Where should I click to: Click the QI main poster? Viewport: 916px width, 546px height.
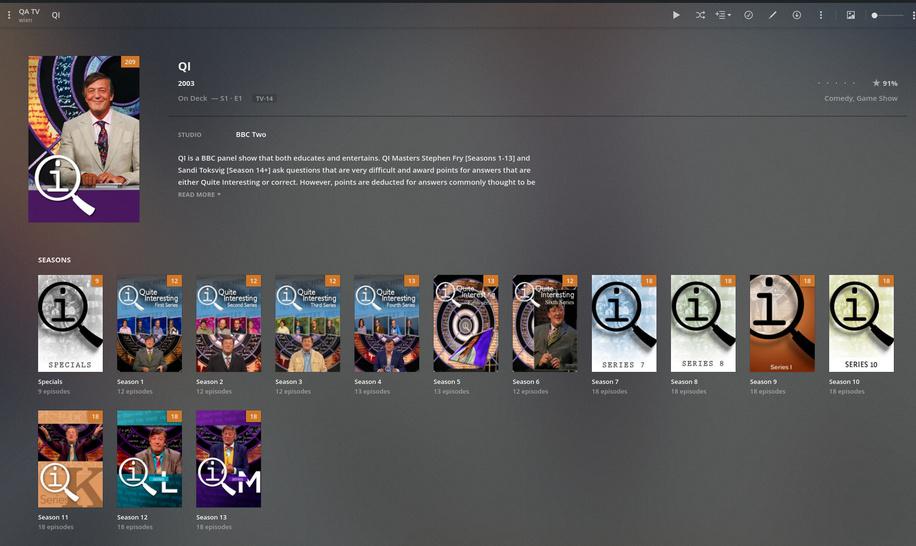pyautogui.click(x=84, y=139)
